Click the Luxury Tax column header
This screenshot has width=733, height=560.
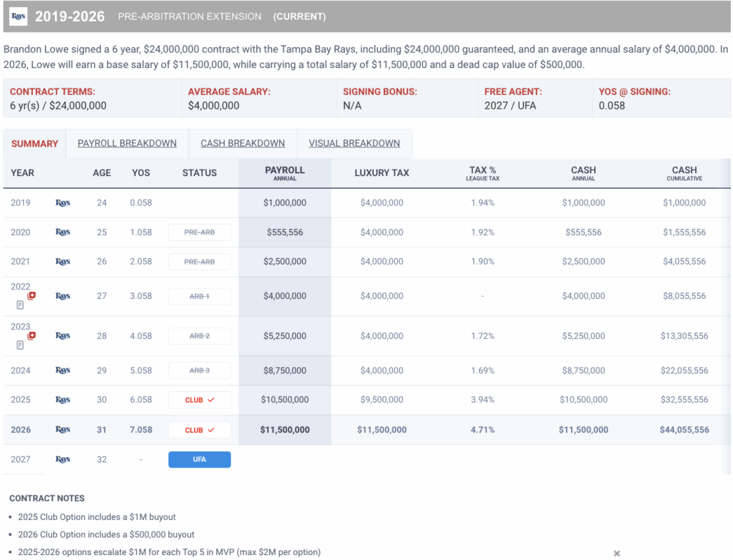tap(382, 173)
